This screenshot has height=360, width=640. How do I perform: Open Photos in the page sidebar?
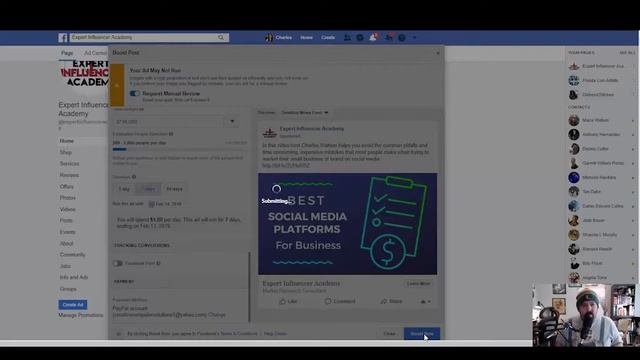[x=68, y=198]
